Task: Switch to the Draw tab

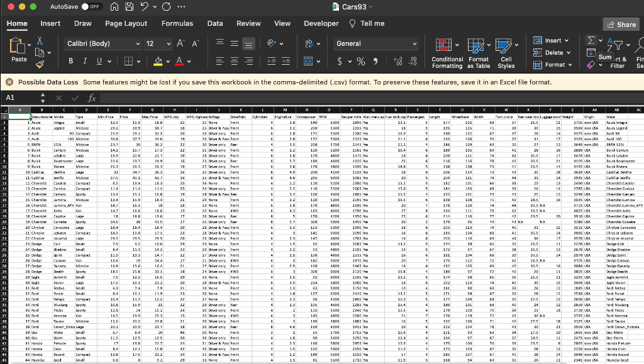Action: pyautogui.click(x=82, y=23)
